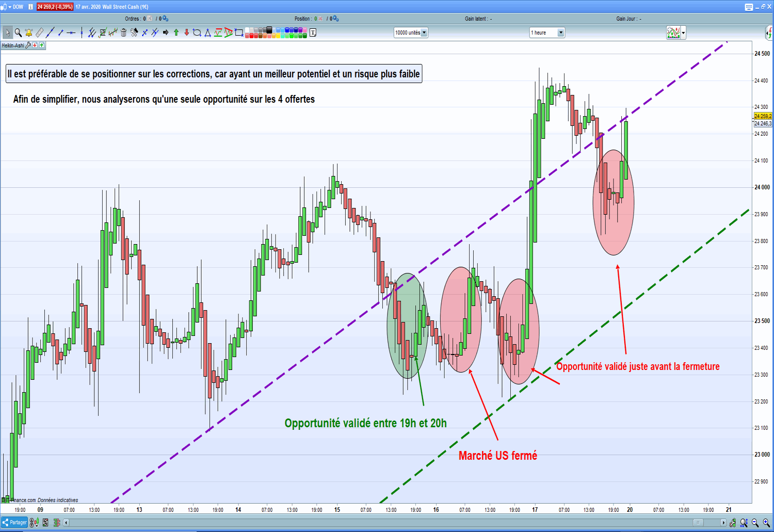Select the ruler measure tool
The image size is (774, 532).
39,33
